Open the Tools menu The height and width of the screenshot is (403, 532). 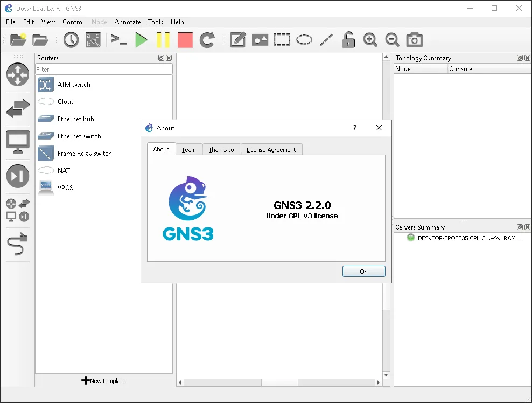(x=156, y=22)
